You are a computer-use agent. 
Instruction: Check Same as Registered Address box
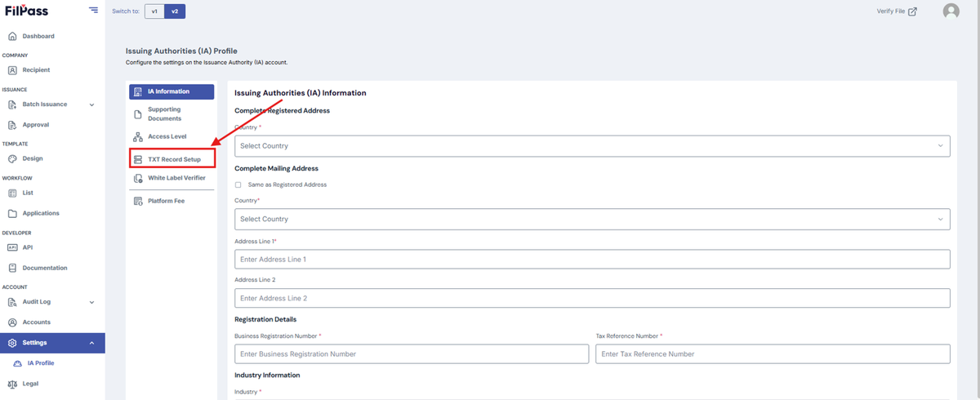pos(238,185)
